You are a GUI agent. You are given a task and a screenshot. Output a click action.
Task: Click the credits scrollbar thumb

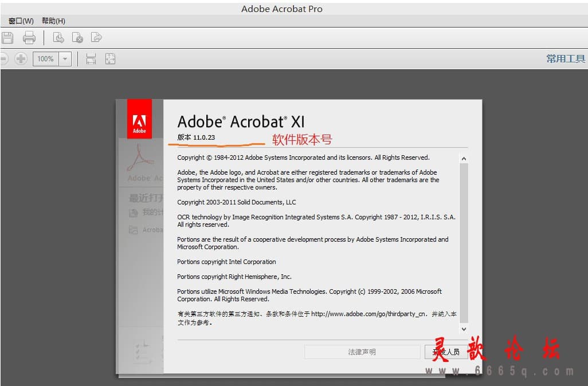(464, 243)
